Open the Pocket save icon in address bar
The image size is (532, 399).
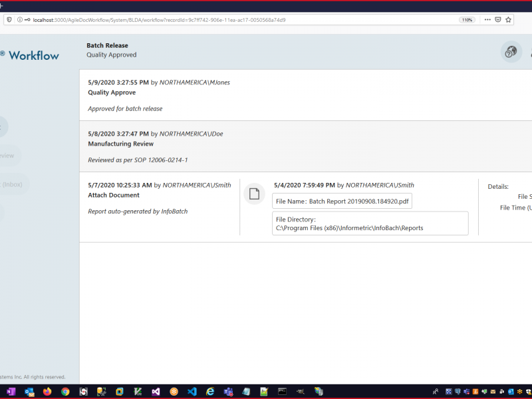point(497,20)
